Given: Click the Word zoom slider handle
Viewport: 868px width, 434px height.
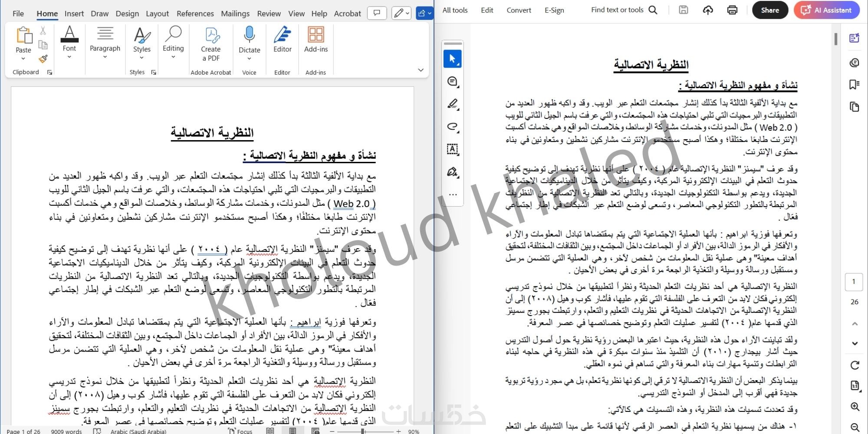Looking at the screenshot, I should pyautogui.click(x=363, y=431).
